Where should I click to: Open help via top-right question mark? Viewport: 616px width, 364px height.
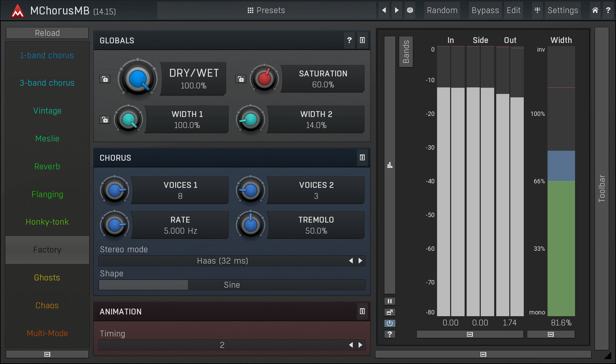[608, 10]
